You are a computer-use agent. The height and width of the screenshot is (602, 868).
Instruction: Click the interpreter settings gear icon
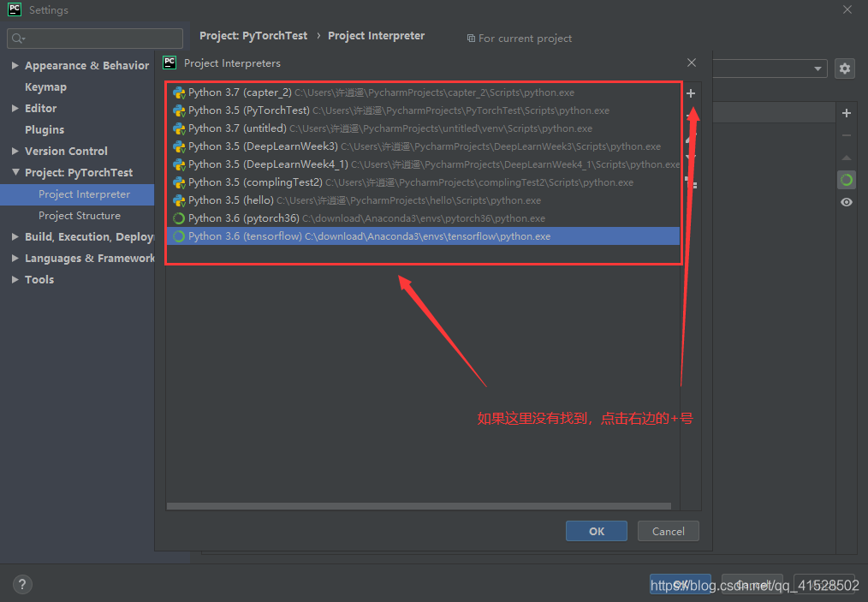845,69
